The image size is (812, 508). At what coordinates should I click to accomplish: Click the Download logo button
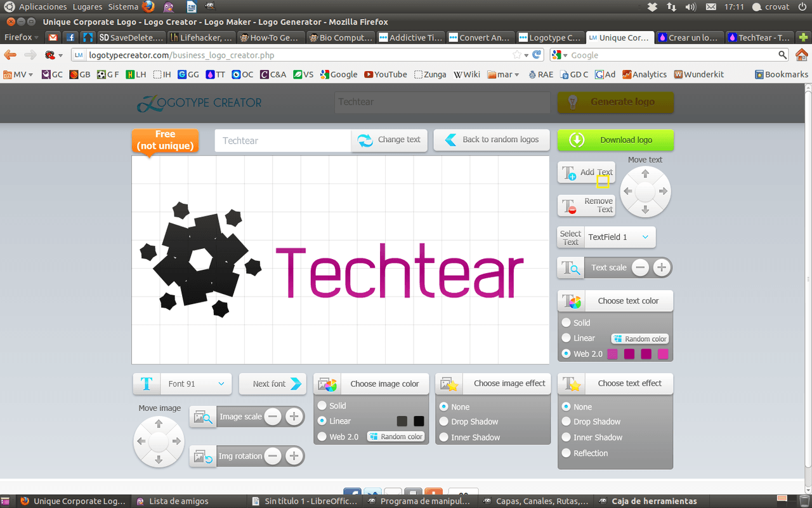pos(615,140)
